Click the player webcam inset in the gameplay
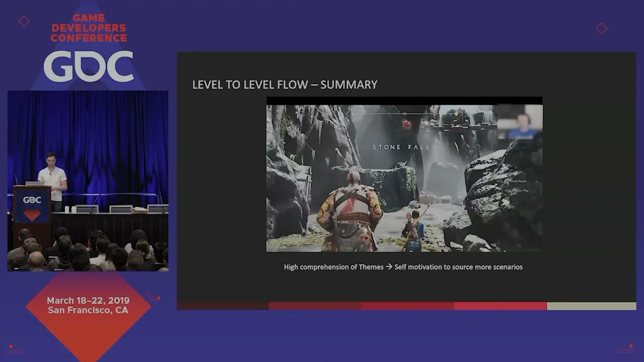Screen dimensions: 644x362 [519, 121]
